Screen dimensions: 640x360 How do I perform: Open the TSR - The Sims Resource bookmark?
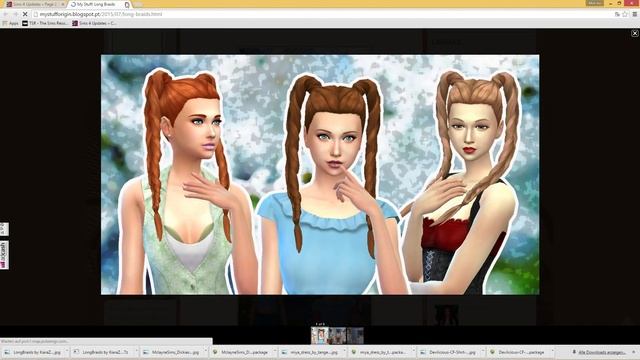45,23
